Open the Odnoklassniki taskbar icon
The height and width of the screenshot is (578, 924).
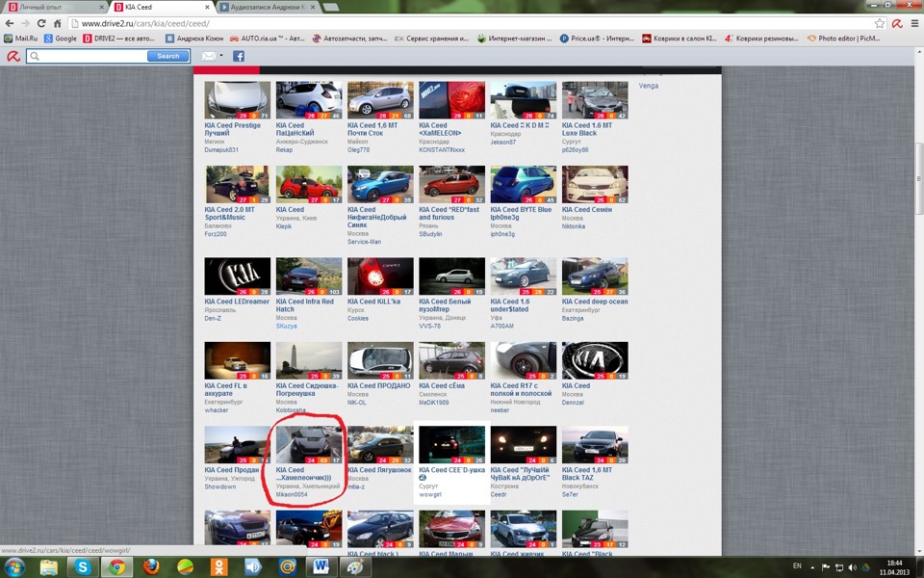tap(219, 567)
